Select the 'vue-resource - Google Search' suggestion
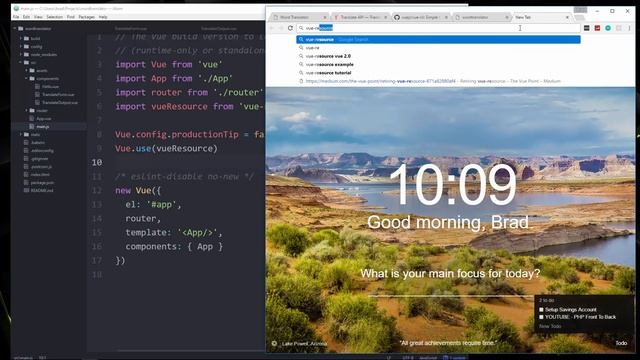This screenshot has width=640, height=360. click(x=438, y=40)
